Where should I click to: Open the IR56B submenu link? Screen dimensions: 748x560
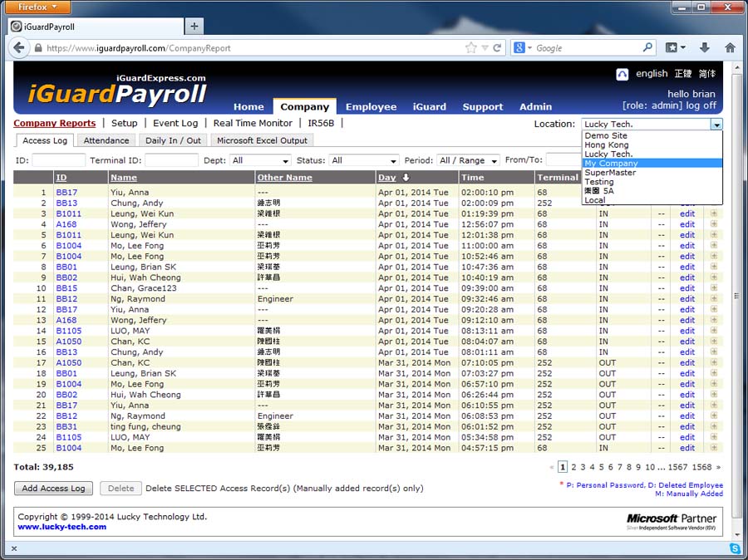pos(321,123)
